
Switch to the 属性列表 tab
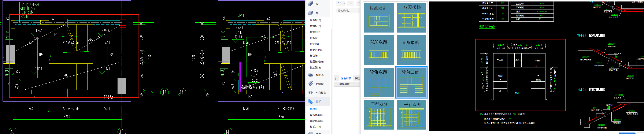coord(346,78)
